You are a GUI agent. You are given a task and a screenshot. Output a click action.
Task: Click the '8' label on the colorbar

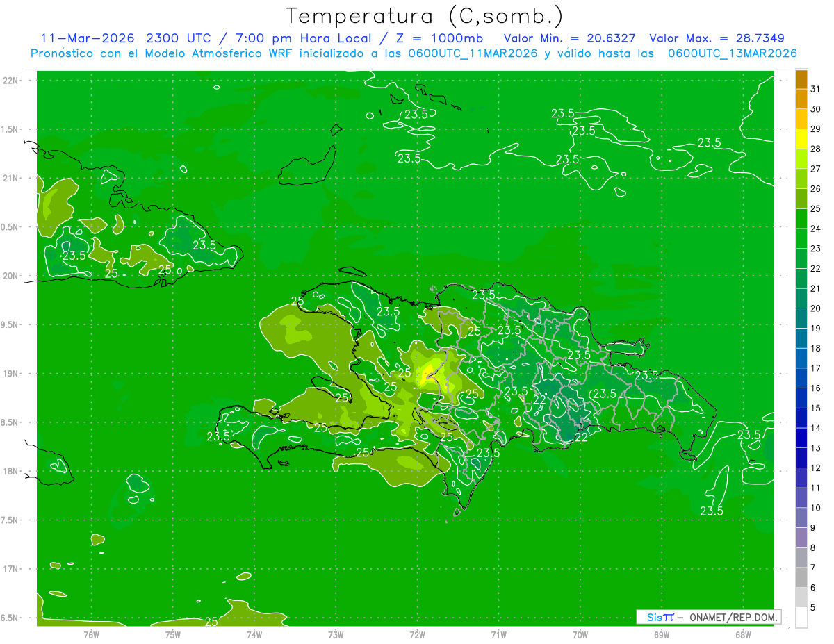tap(813, 548)
